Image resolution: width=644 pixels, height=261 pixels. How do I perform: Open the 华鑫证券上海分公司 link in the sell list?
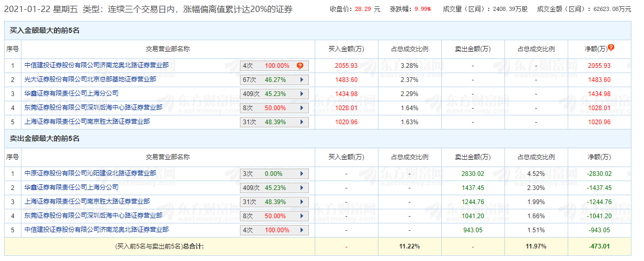(x=72, y=187)
